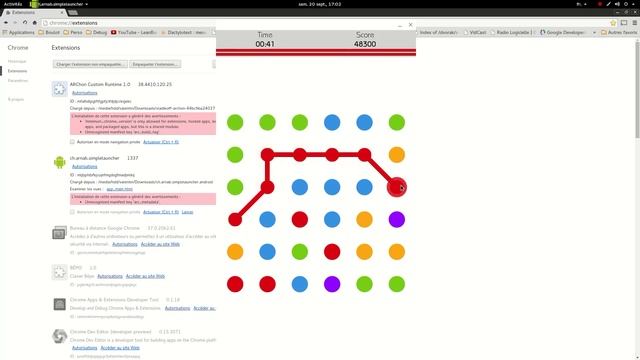This screenshot has height=360, width=640.
Task: Open the VidCast bookmark
Action: (475, 32)
